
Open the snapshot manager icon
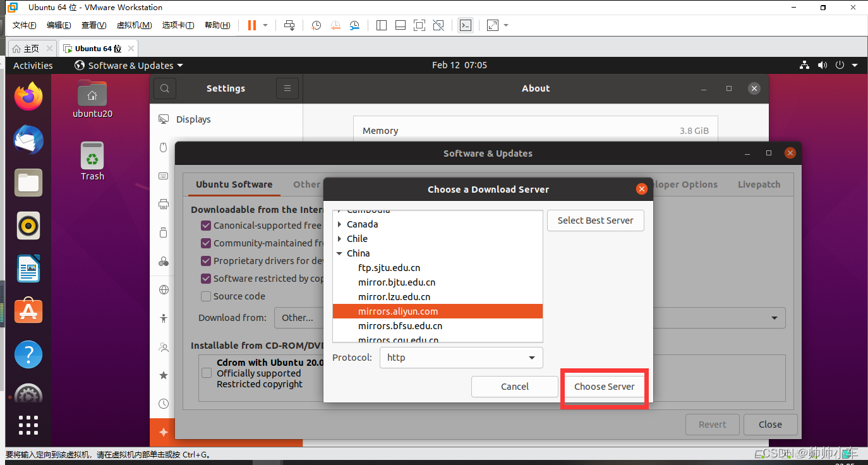(354, 25)
